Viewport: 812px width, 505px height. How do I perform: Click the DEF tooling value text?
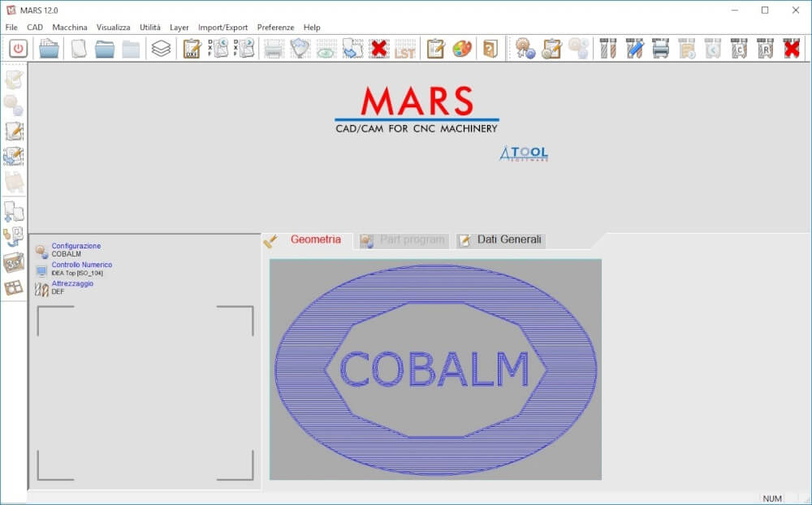click(58, 292)
